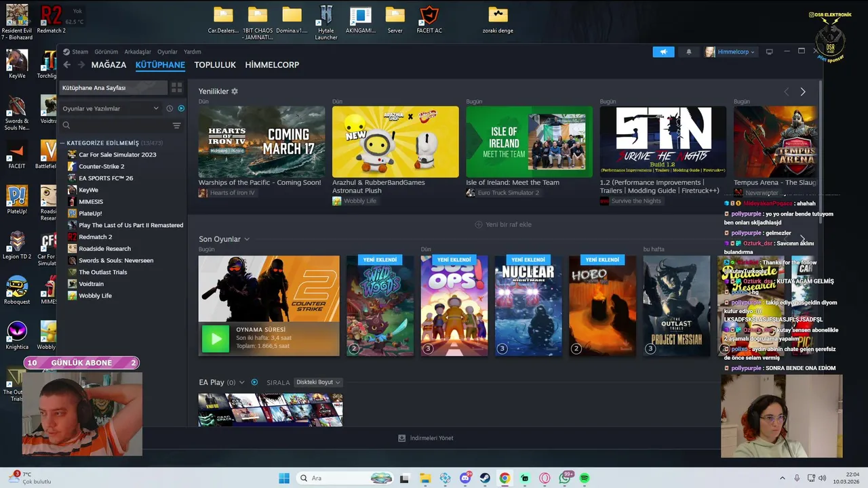Expand the Son Oyunlar shelf dropdown
This screenshot has width=868, height=488.
[x=247, y=239]
